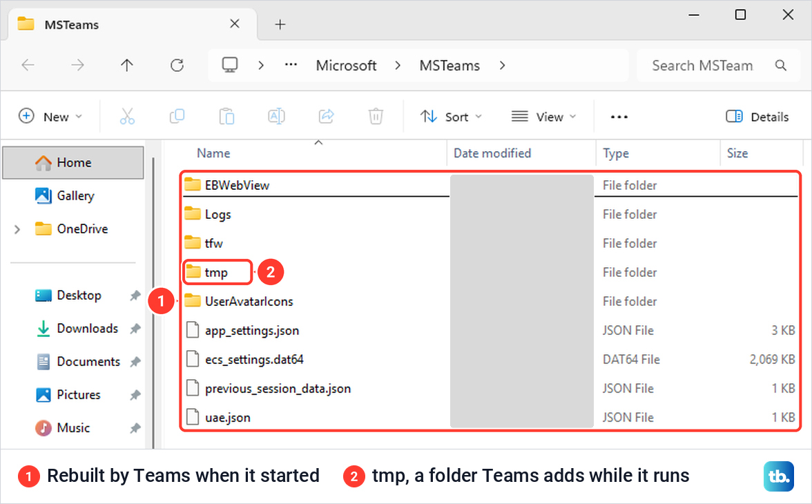Unpin Music from quick access

(135, 428)
